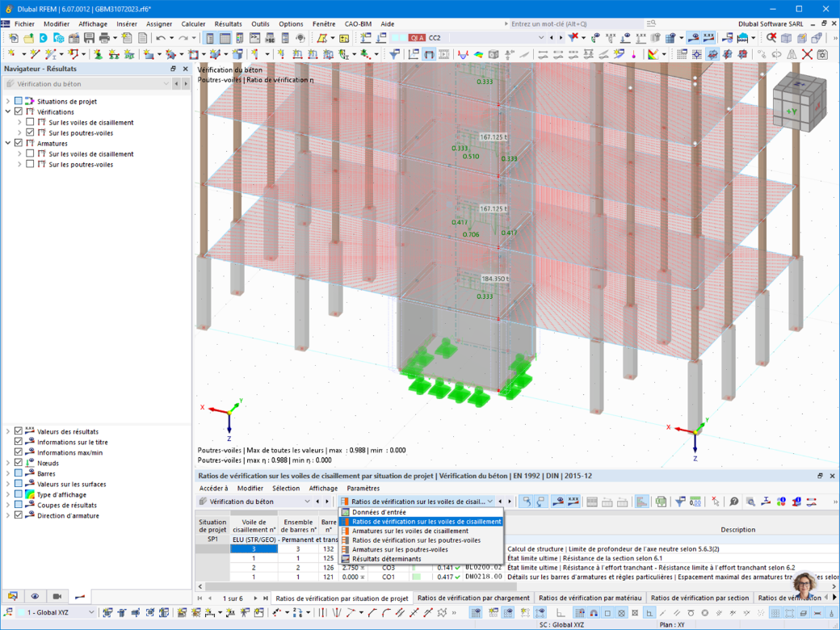This screenshot has height=630, width=840.
Task: Click the find magnifier with red X icon
Action: point(771,38)
